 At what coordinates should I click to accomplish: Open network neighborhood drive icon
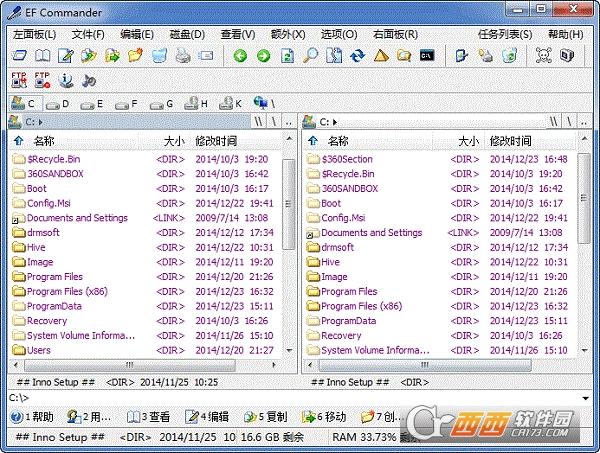point(264,103)
